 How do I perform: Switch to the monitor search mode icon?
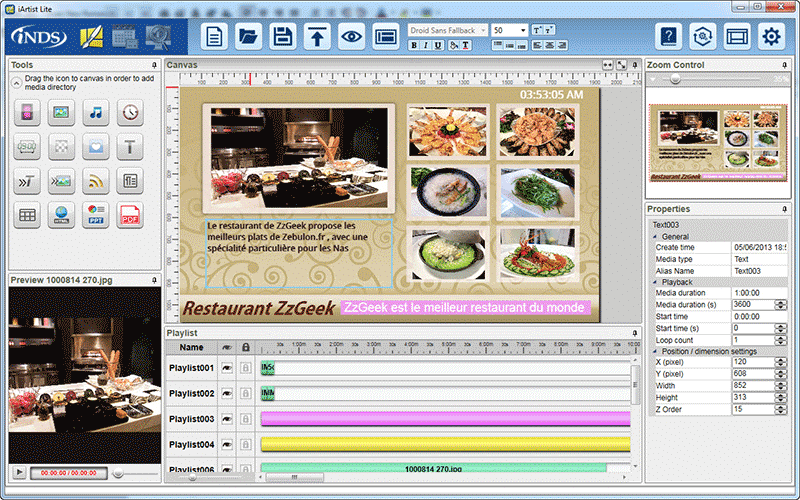pos(158,37)
